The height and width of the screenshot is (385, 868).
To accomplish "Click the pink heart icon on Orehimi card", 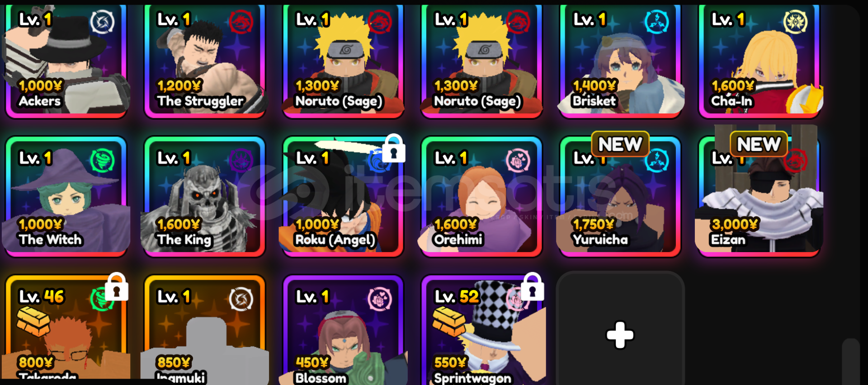I will (x=518, y=160).
